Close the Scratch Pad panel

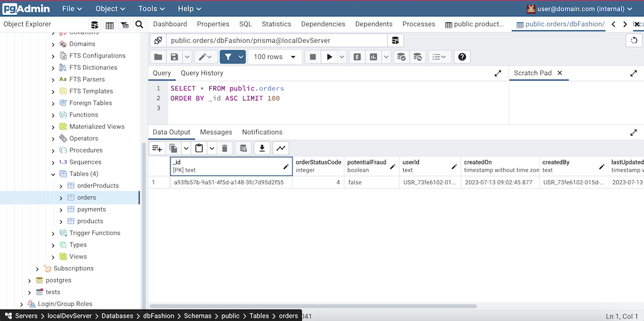[x=559, y=73]
